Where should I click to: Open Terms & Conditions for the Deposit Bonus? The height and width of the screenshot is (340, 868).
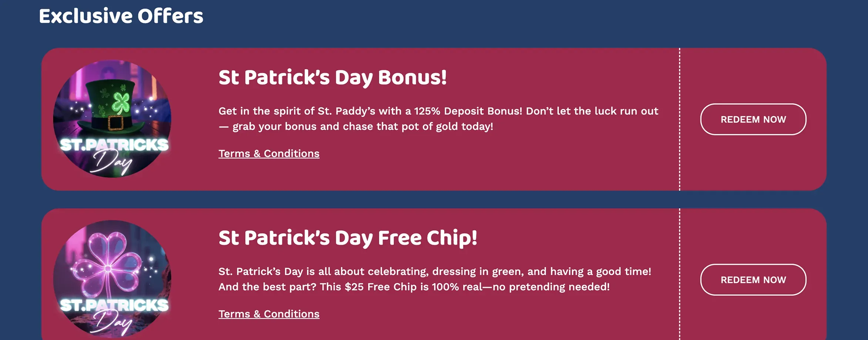click(269, 153)
